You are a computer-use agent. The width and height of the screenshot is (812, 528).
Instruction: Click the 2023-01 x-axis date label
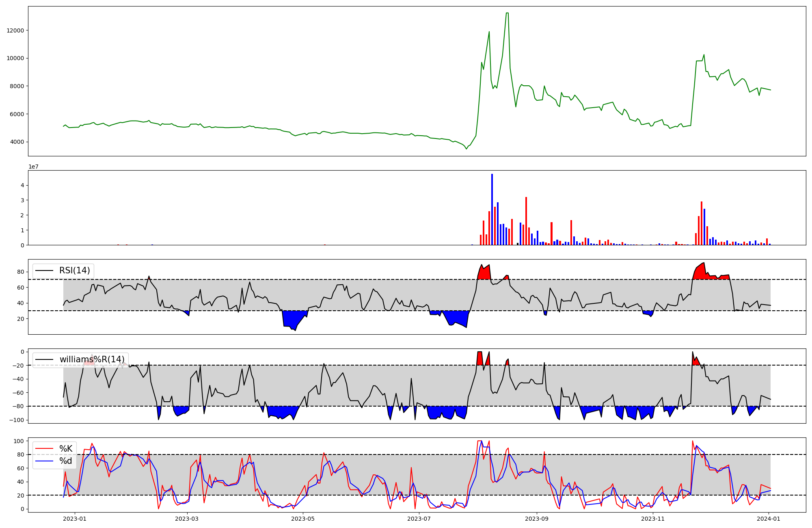[75, 518]
